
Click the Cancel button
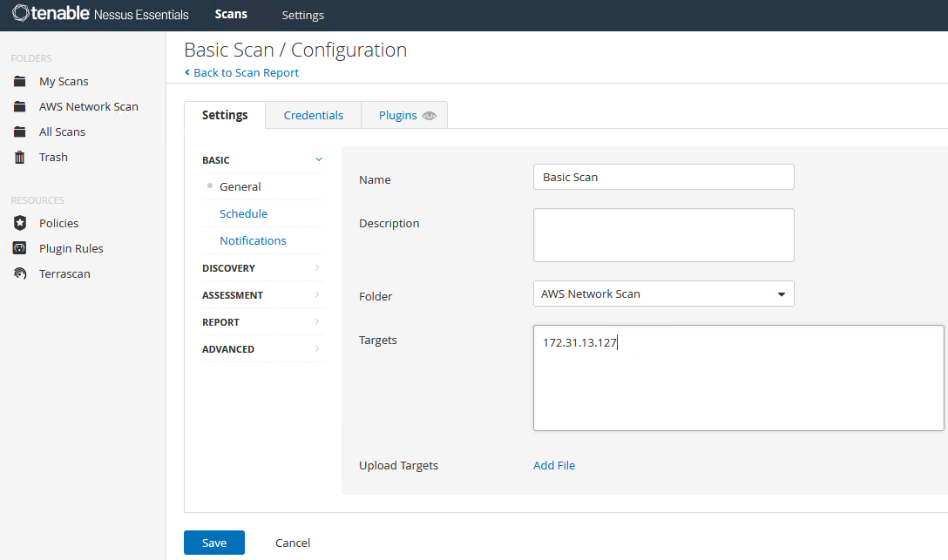point(293,543)
